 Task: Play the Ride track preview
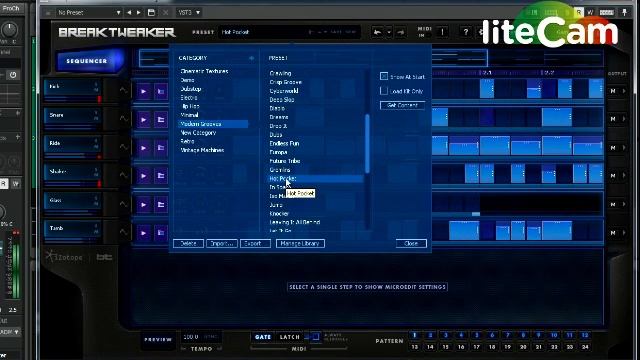pyautogui.click(x=144, y=148)
